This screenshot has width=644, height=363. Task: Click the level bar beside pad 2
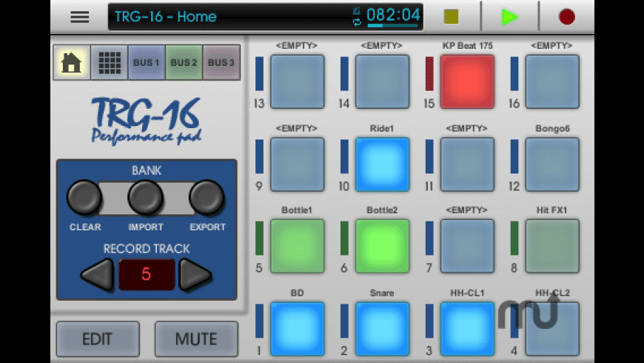click(x=345, y=321)
